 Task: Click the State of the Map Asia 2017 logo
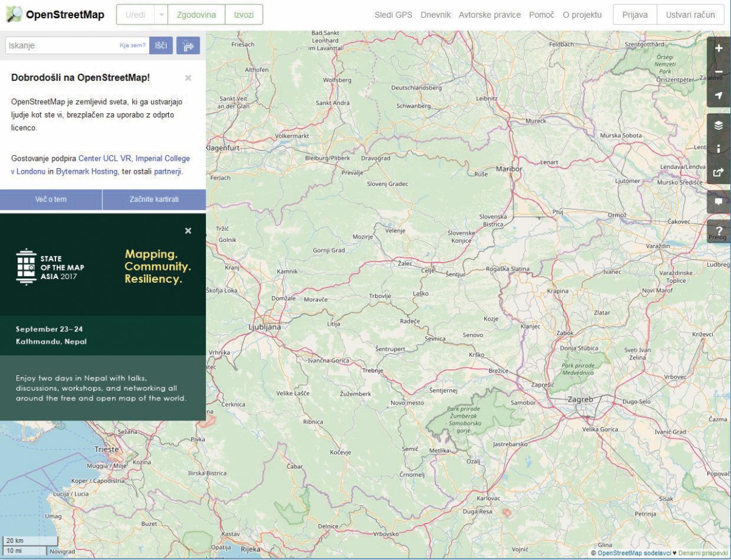pyautogui.click(x=50, y=267)
